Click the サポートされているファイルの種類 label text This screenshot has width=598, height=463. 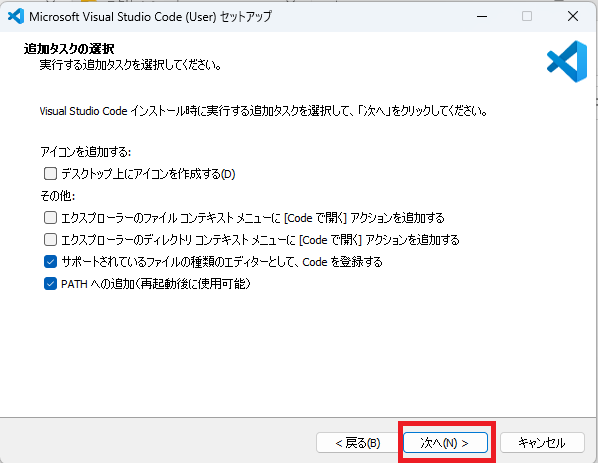pyautogui.click(x=222, y=262)
